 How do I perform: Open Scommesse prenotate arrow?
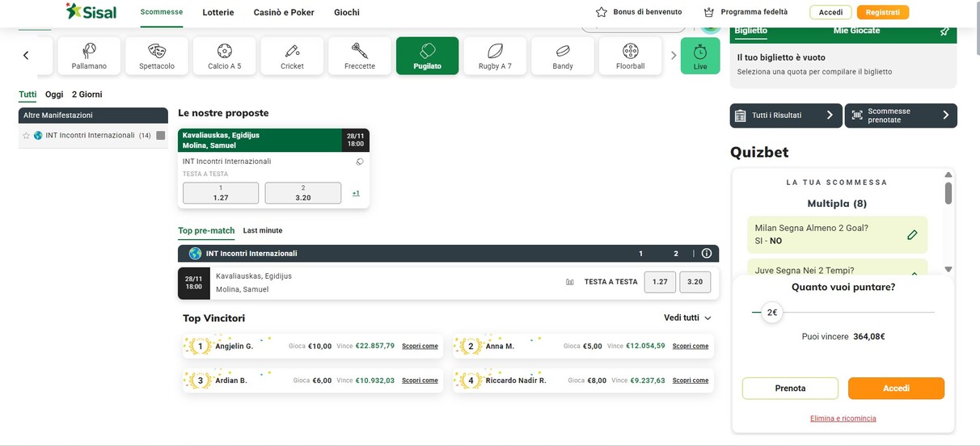click(x=946, y=116)
